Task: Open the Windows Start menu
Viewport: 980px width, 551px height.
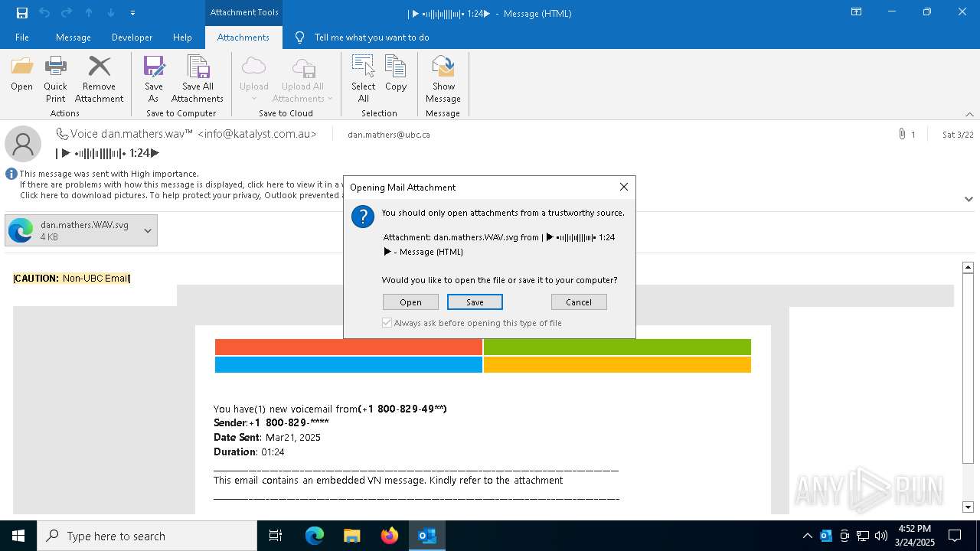Action: point(18,536)
